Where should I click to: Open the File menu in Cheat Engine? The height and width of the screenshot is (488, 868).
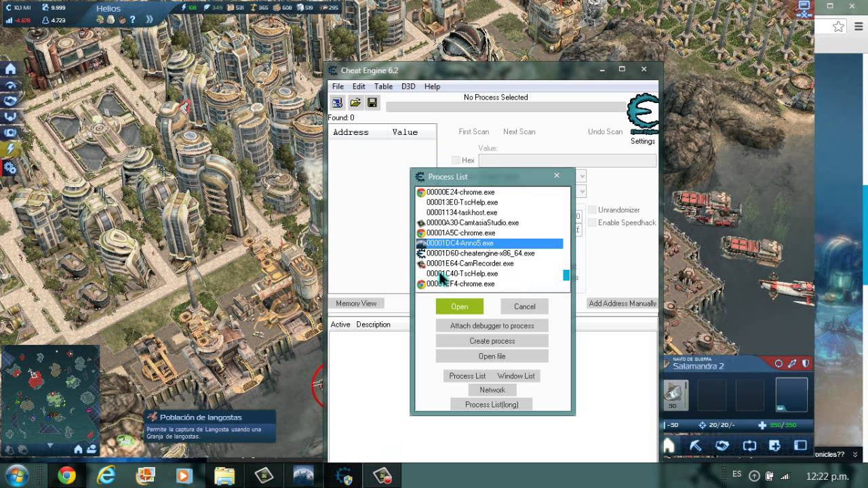pos(338,87)
